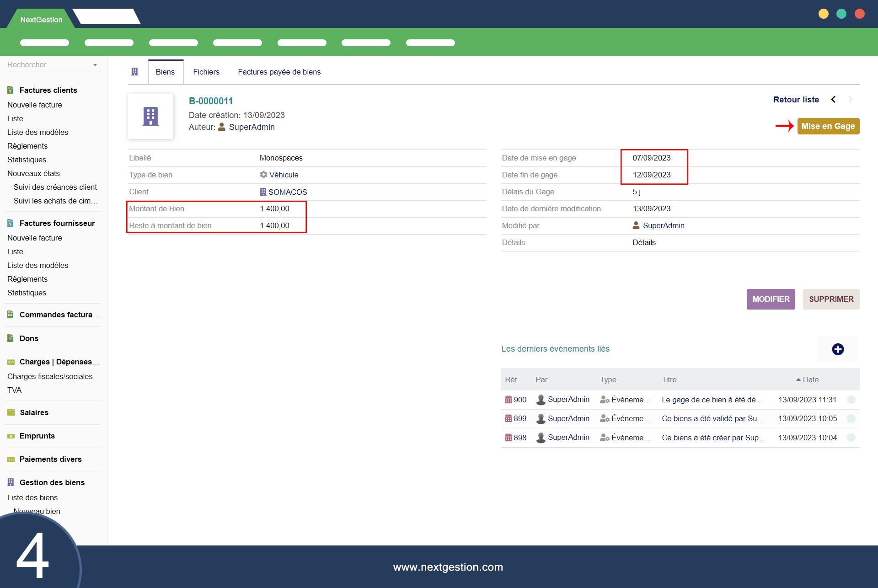878x588 pixels.
Task: Click the large building thumbnail of B-0000011
Action: [x=150, y=117]
